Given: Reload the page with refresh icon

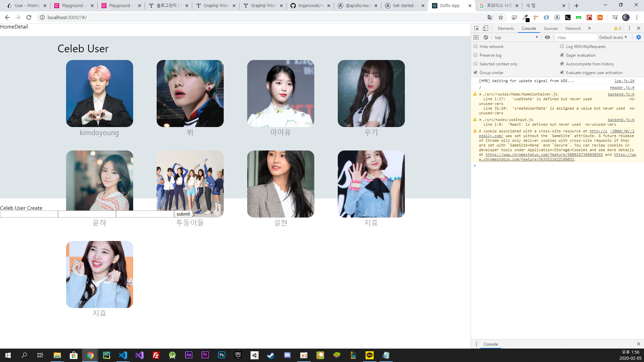Looking at the screenshot, I should click(x=29, y=17).
